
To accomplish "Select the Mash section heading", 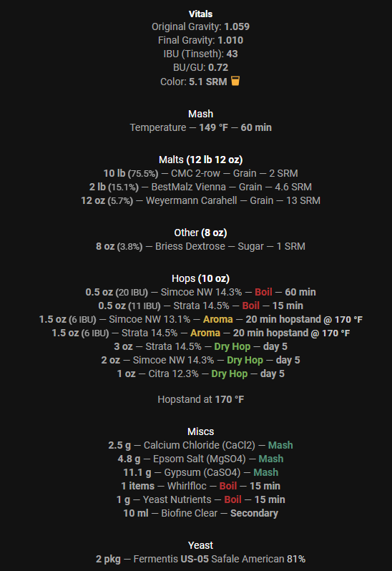I will click(x=200, y=114).
